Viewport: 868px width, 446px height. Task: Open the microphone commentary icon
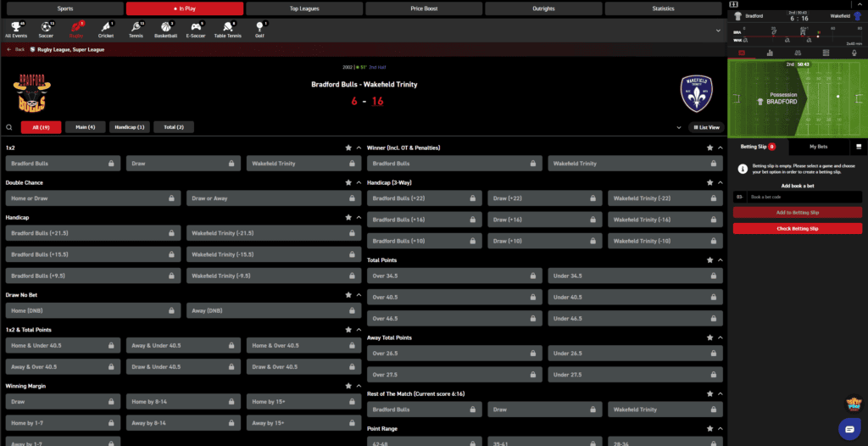click(x=854, y=53)
